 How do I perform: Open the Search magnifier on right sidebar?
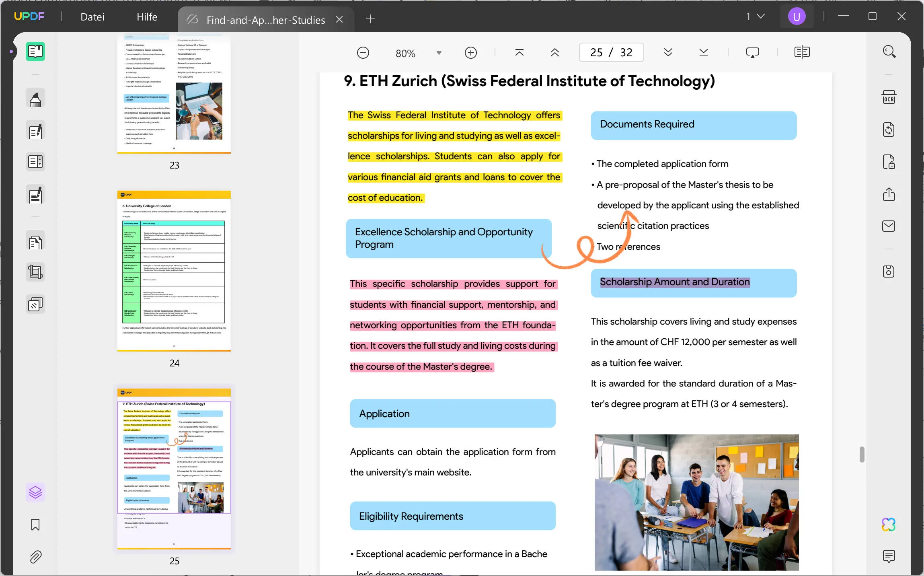coord(889,51)
